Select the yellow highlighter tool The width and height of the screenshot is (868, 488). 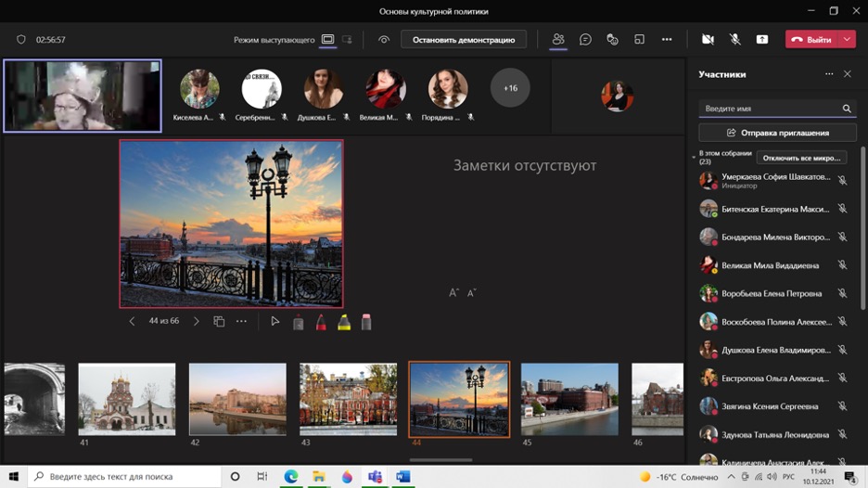tap(344, 322)
